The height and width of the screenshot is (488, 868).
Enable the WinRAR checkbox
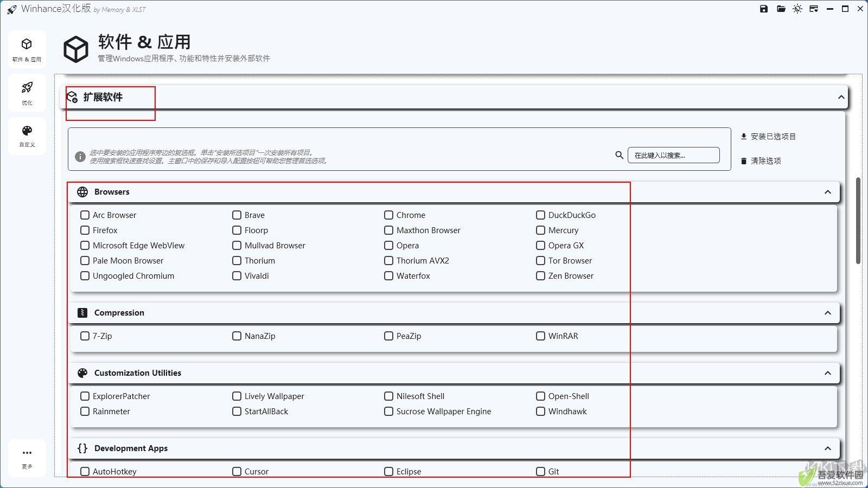point(540,336)
